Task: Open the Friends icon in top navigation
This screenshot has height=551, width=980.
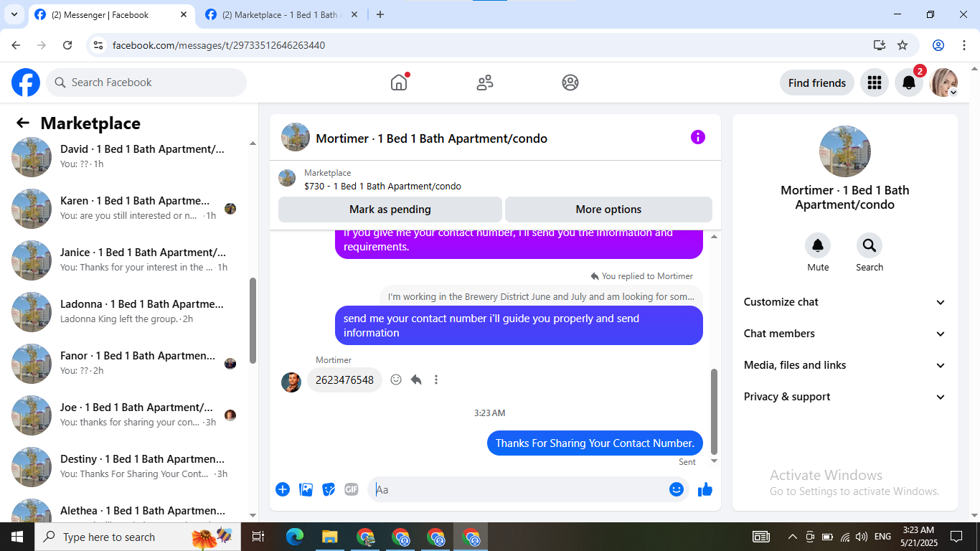Action: 485,83
